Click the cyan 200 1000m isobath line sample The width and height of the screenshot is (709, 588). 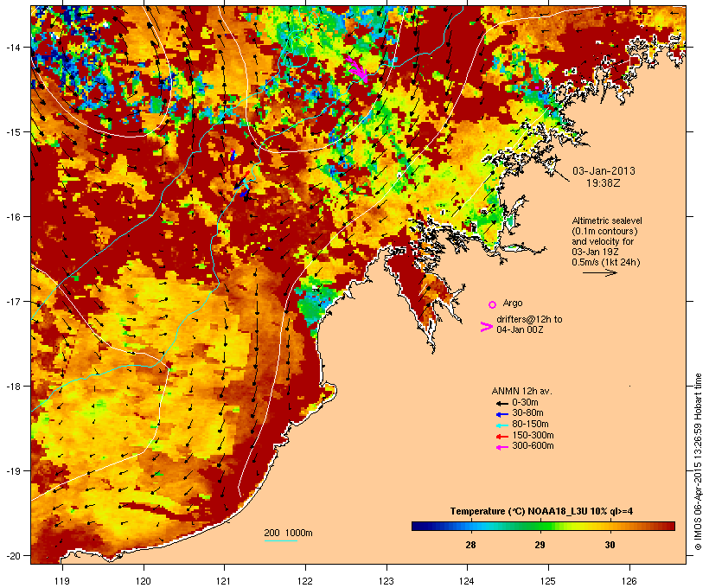(281, 540)
